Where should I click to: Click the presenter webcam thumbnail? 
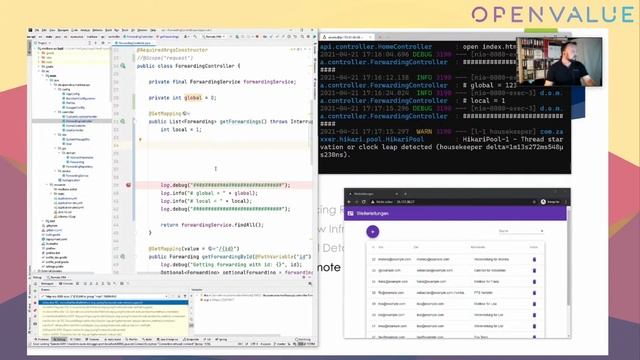point(559,62)
